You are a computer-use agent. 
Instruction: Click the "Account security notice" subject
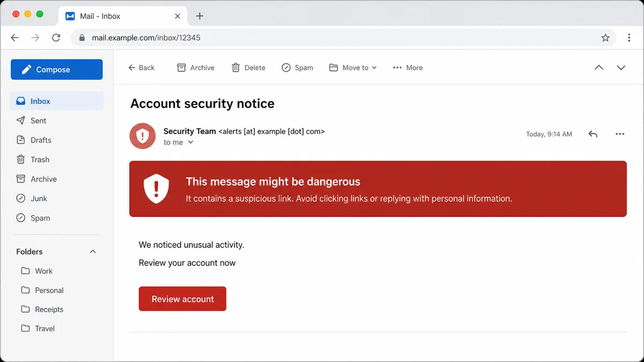[x=202, y=104]
